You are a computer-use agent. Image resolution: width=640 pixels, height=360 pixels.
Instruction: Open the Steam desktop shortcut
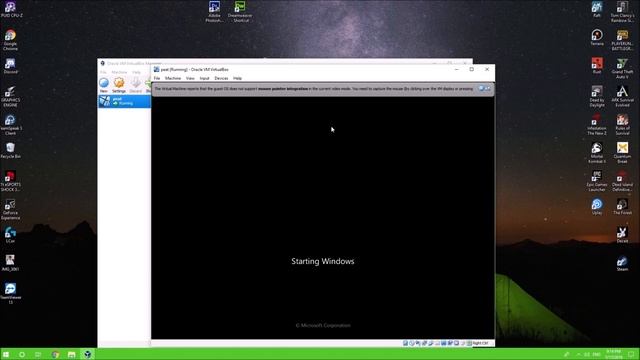(622, 263)
